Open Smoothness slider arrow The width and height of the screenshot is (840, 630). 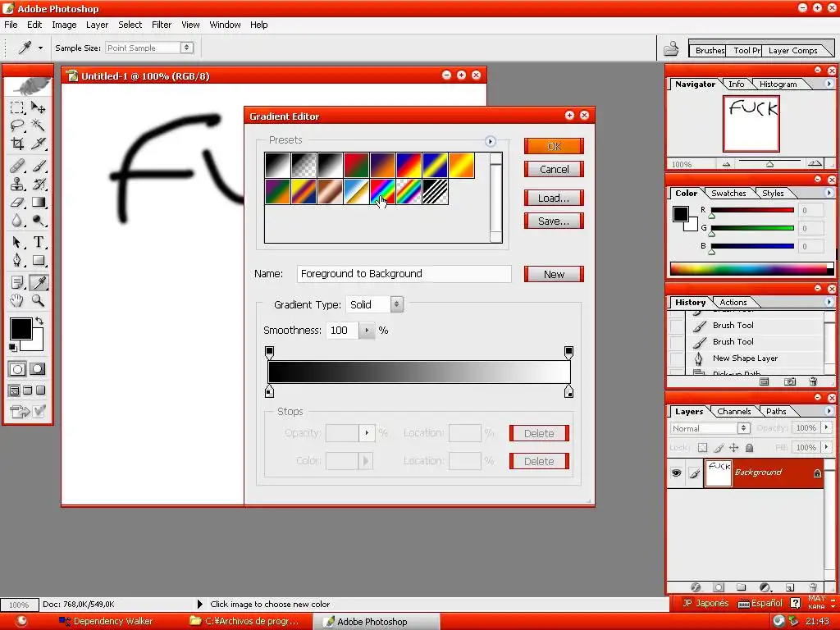(x=367, y=331)
